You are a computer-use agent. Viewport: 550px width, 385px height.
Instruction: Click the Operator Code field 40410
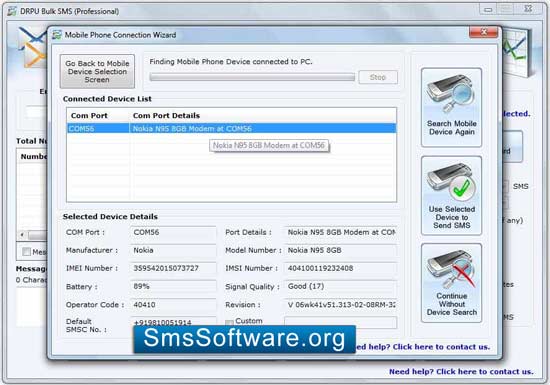point(173,305)
